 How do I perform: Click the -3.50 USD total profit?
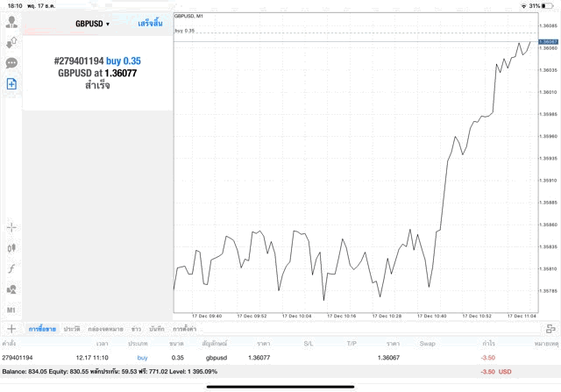[x=496, y=372]
